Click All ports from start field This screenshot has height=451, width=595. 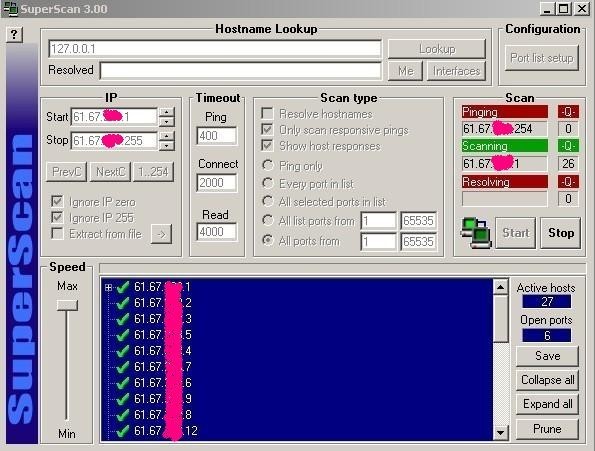pos(378,242)
